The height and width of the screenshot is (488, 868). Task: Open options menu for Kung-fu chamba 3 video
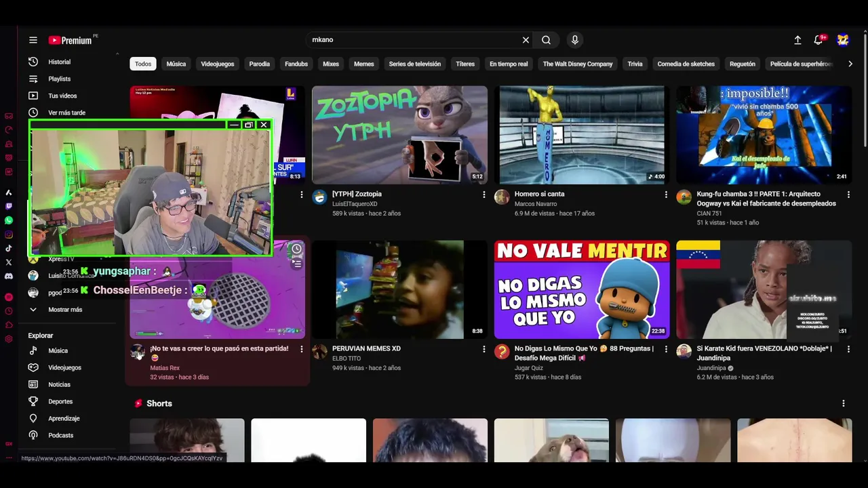click(x=848, y=195)
